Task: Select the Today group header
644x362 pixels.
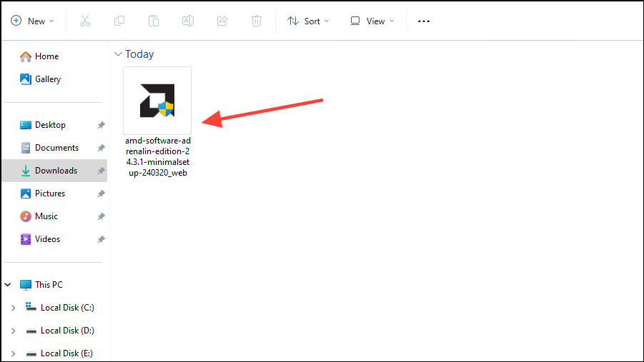Action: 139,54
